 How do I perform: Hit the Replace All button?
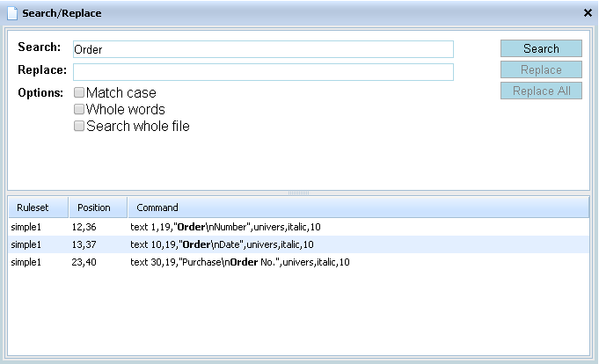(541, 91)
